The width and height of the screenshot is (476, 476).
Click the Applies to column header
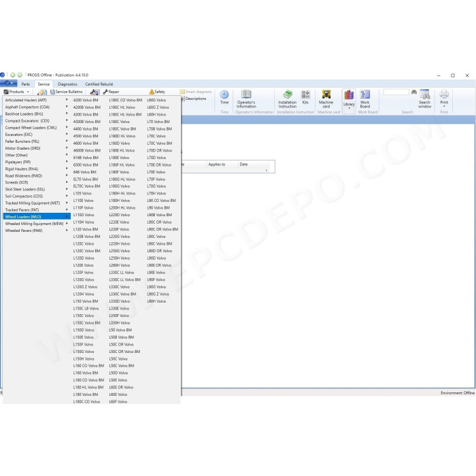tap(217, 165)
